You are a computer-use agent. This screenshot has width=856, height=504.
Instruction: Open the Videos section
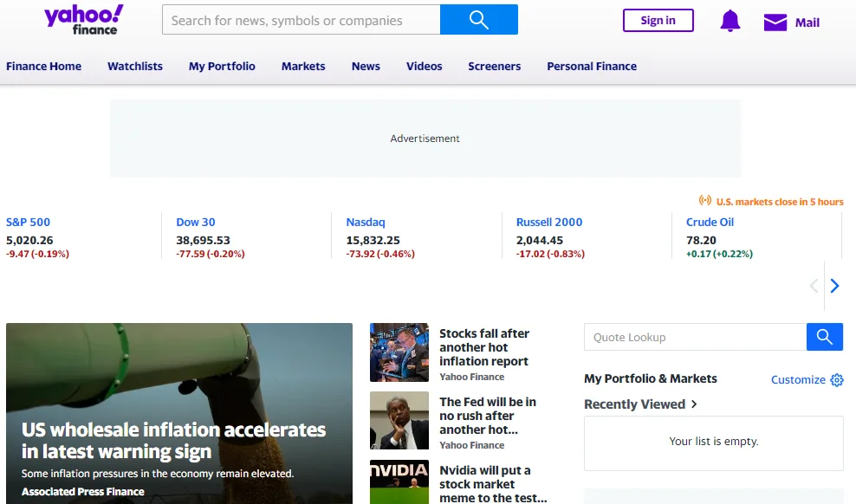point(425,66)
